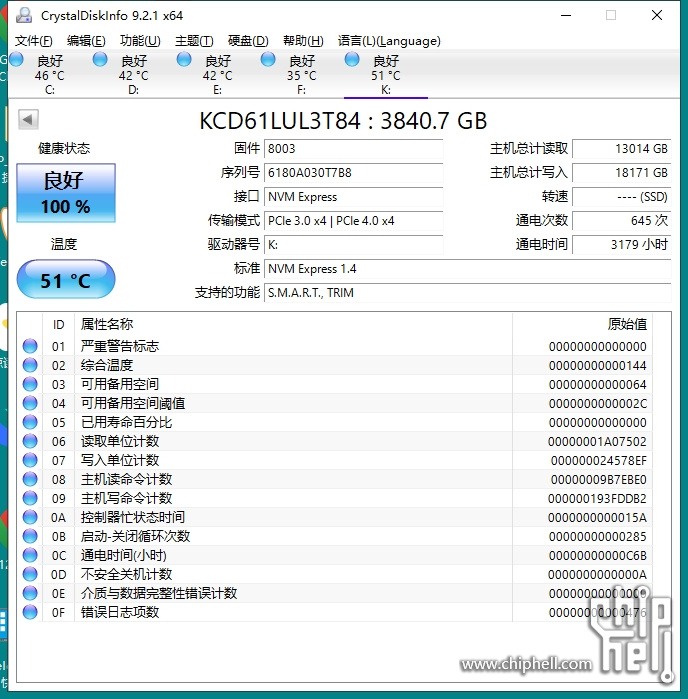Viewport: 688px width, 699px height.
Task: Click the raw value 000000000015A
Action: (597, 518)
